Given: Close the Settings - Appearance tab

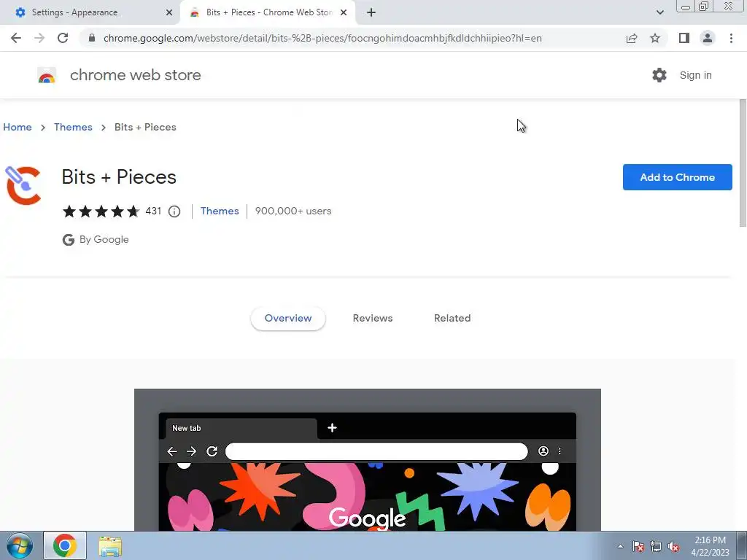Looking at the screenshot, I should 169,12.
